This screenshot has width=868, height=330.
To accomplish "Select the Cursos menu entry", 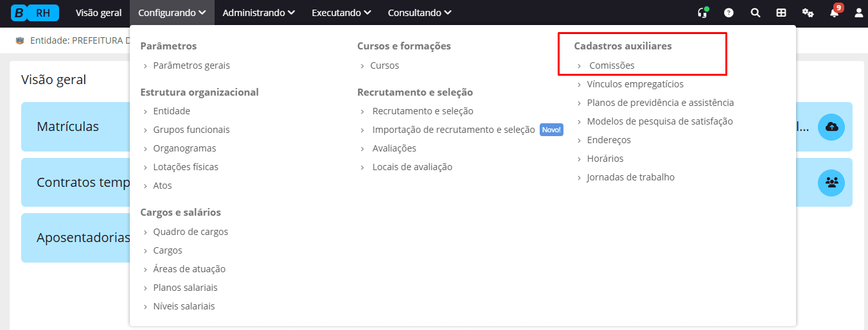I will click(384, 65).
